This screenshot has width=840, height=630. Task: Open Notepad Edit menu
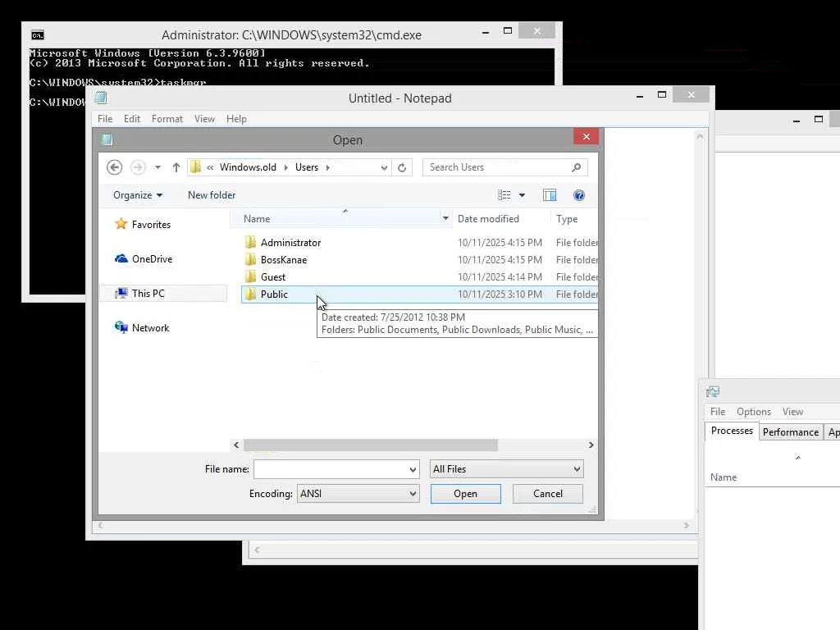(x=132, y=119)
